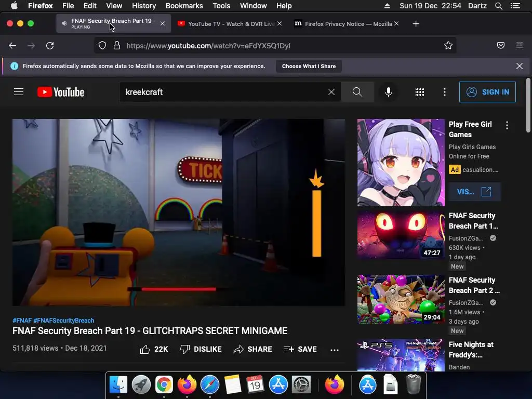Click the FusionZGa... channel name, 630K views

pyautogui.click(x=465, y=238)
